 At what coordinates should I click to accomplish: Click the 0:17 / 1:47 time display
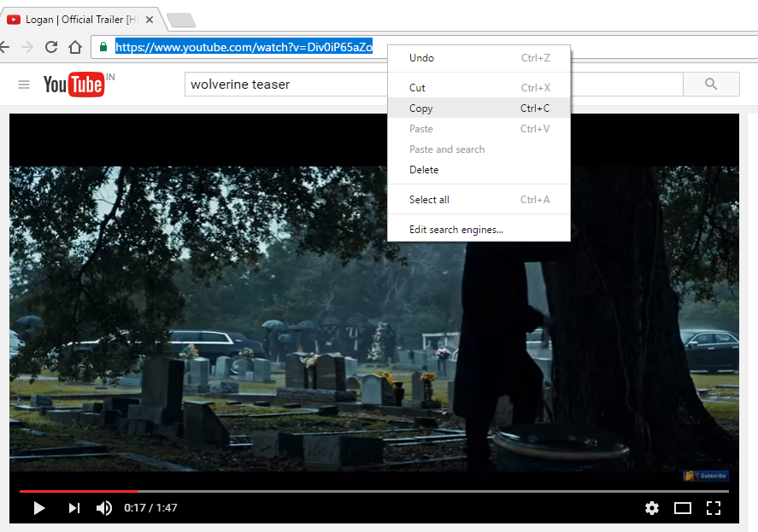coord(150,508)
